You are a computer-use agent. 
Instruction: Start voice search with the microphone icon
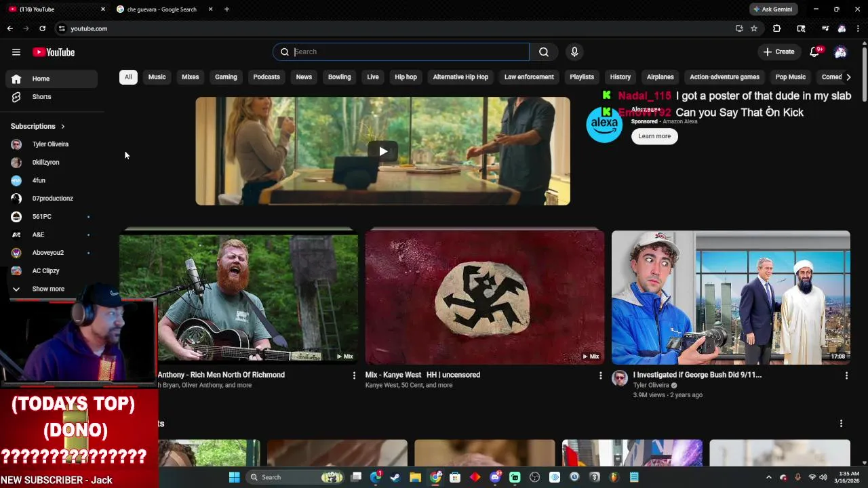(574, 52)
